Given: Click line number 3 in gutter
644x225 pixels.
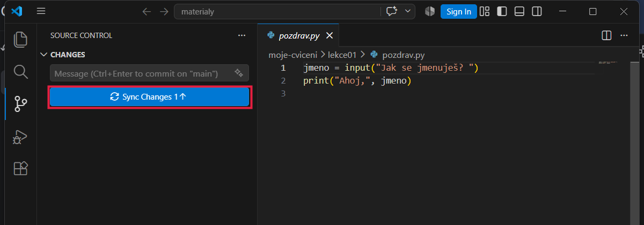Looking at the screenshot, I should [x=284, y=94].
